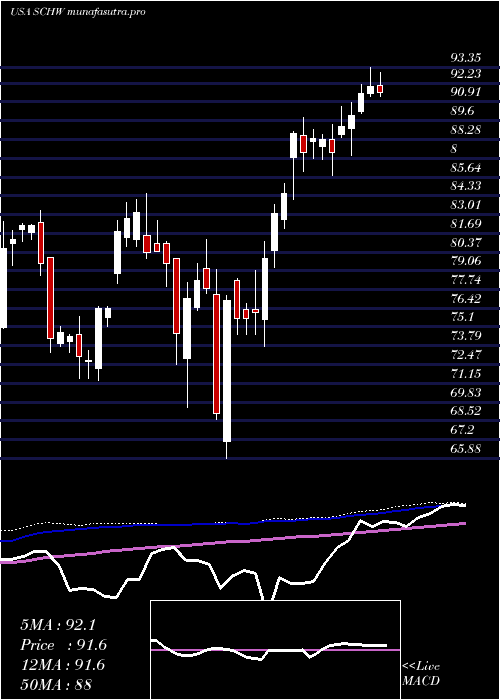Click the 'Price : 91.6' value
The width and height of the screenshot is (500, 700).
[63, 645]
